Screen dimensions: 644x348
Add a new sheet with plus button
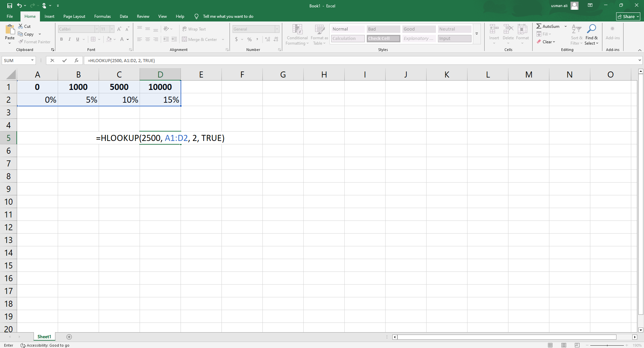69,337
